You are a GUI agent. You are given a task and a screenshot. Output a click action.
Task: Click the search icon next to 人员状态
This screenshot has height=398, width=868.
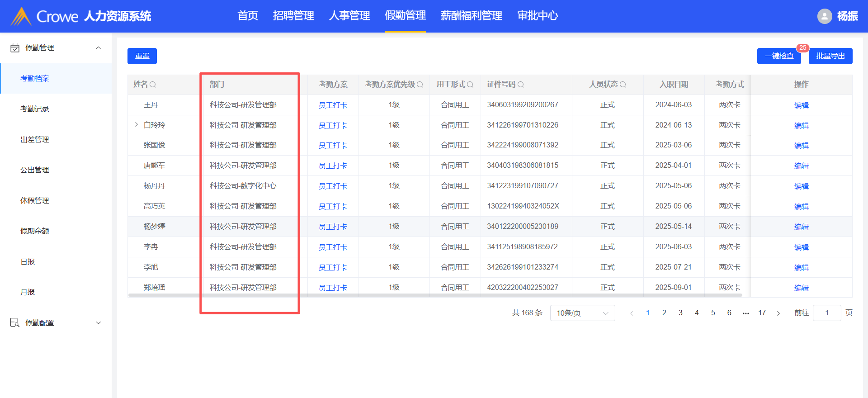pyautogui.click(x=623, y=85)
